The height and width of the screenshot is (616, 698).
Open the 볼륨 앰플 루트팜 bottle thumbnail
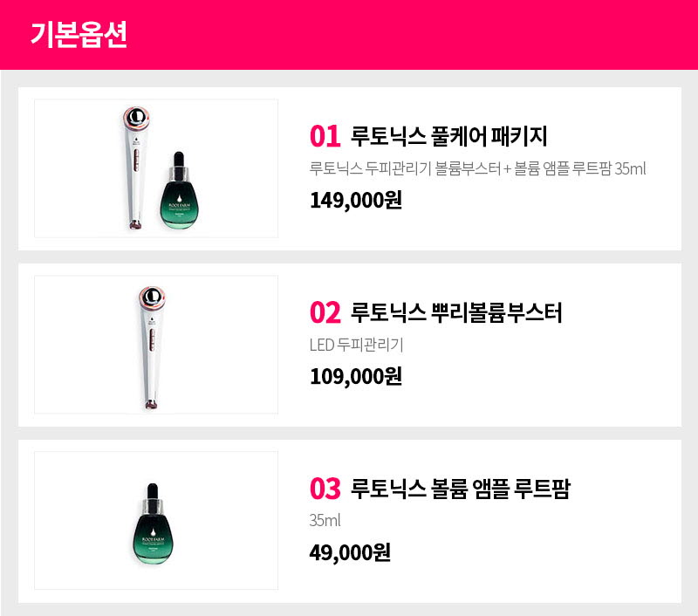pos(156,520)
